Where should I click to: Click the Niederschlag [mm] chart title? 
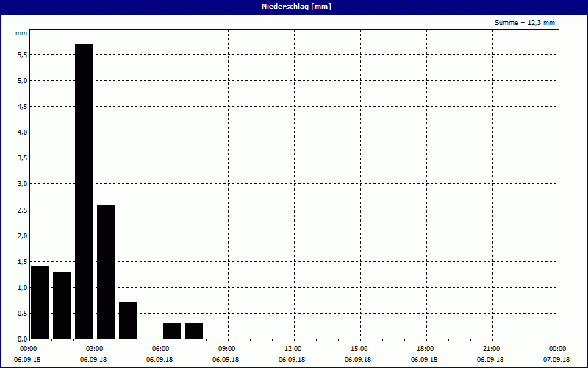tap(294, 7)
